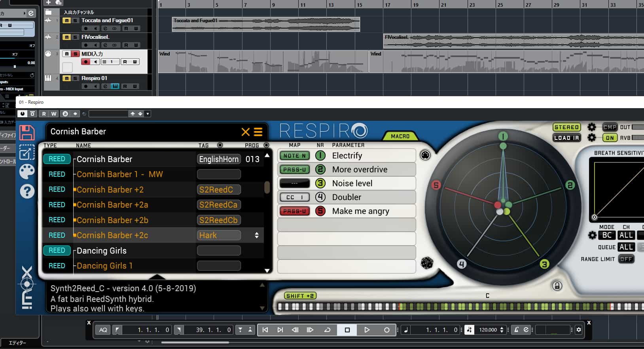Screen dimensions: 644x349
Task: Click the NOTE N map button for Electrify
Action: (295, 156)
